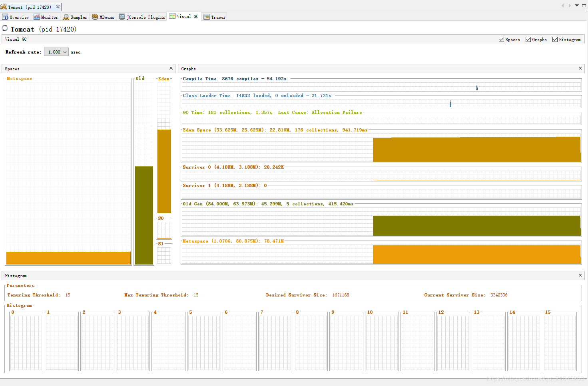Image resolution: width=588 pixels, height=386 pixels.
Task: Click the Old Gen graph
Action: pyautogui.click(x=381, y=222)
